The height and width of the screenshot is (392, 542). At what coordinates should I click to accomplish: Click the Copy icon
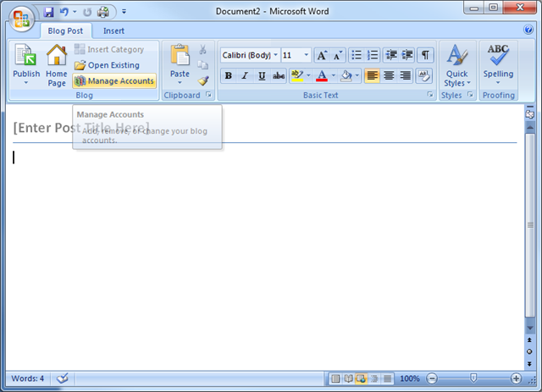(x=203, y=65)
